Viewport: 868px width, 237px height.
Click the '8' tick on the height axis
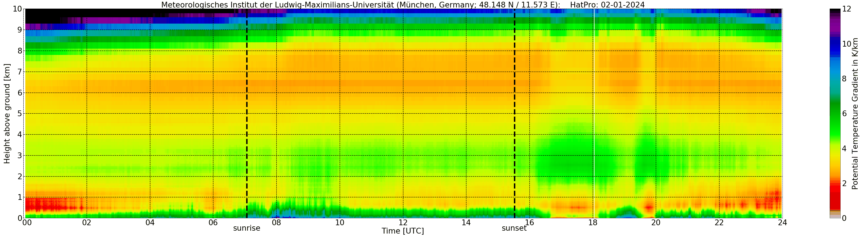click(x=20, y=51)
